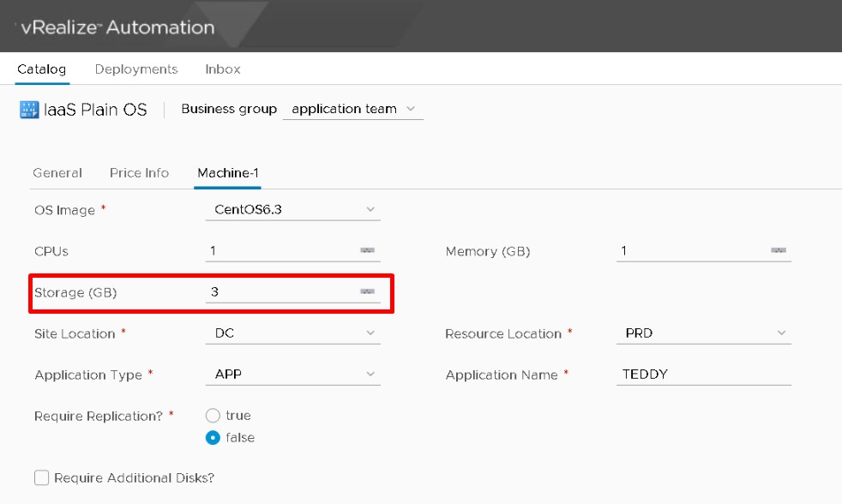Expand the Resource Location dropdown
This screenshot has height=504, width=842.
pyautogui.click(x=703, y=333)
